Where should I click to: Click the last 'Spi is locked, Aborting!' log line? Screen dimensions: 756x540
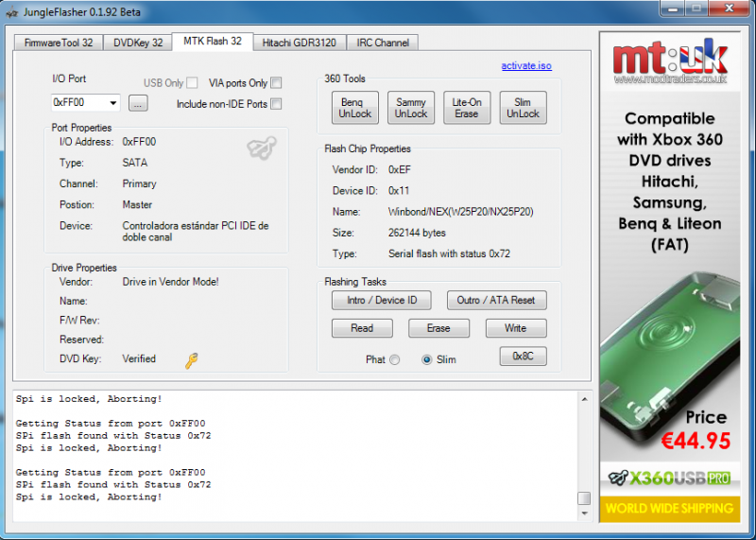[89, 497]
